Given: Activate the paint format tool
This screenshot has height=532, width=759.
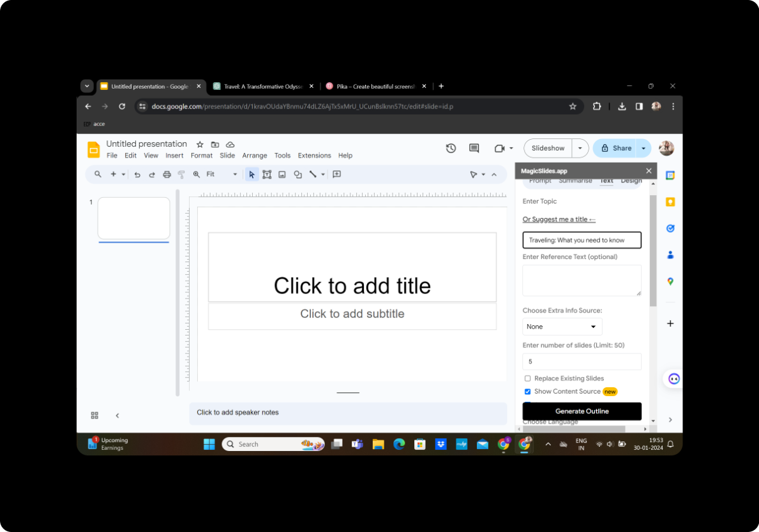Looking at the screenshot, I should point(181,175).
